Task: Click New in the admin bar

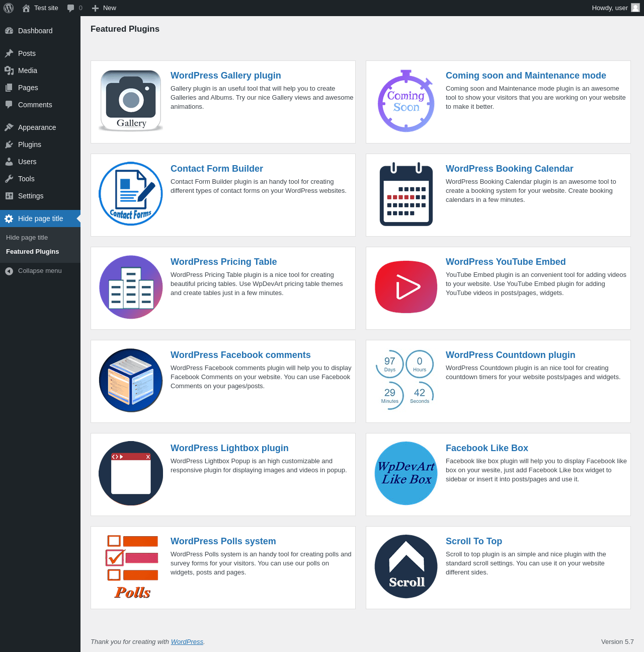Action: pyautogui.click(x=110, y=8)
